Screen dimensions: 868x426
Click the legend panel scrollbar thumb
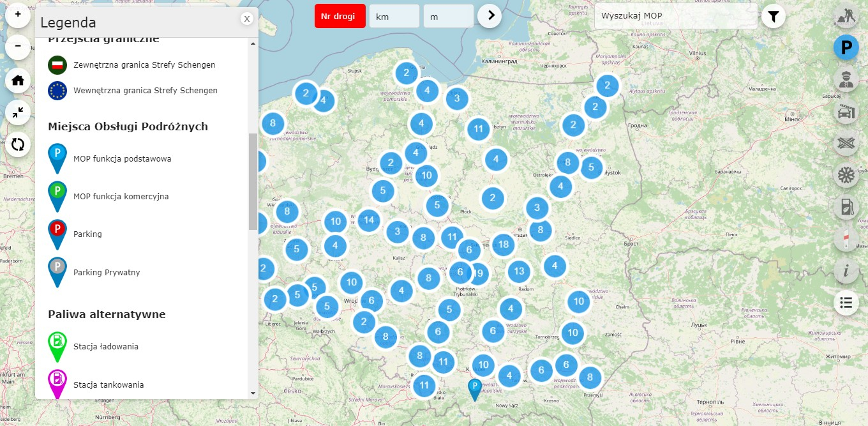point(253,181)
